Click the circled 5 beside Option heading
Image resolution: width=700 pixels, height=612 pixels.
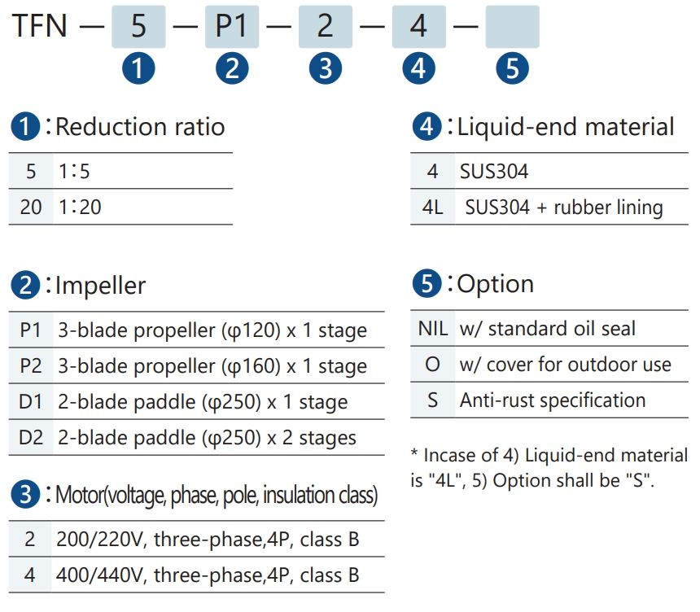[427, 283]
